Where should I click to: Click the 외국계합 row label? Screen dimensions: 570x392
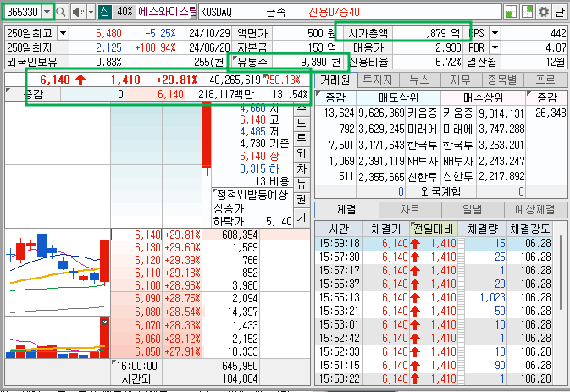[441, 191]
